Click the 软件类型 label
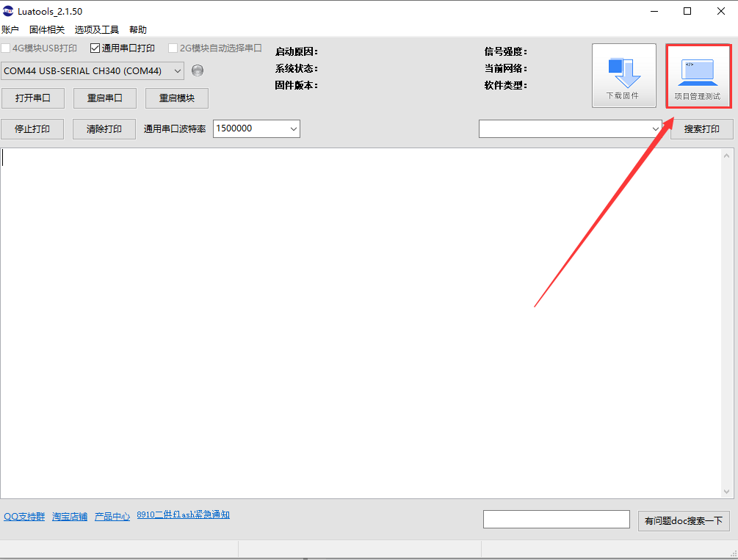Screen dimensions: 738x560 pyautogui.click(x=506, y=85)
